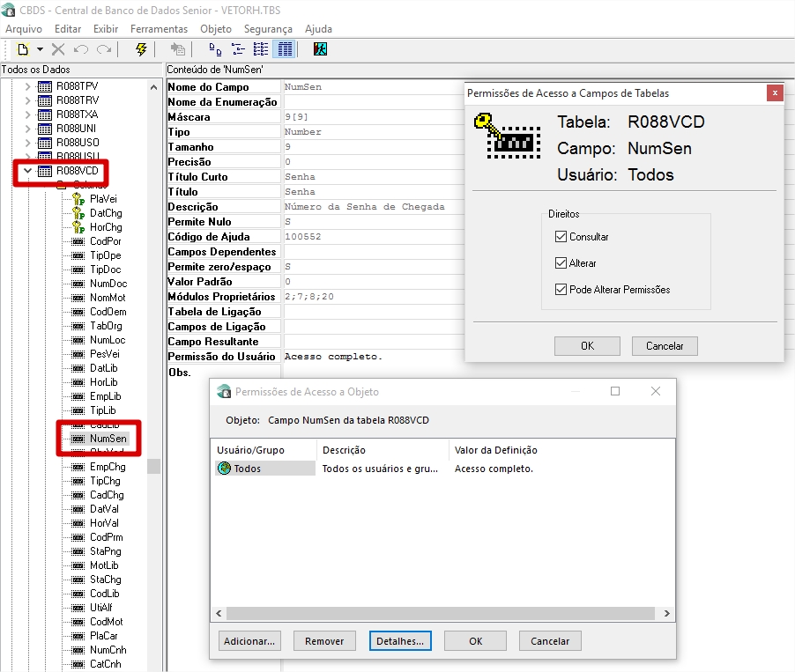Image resolution: width=795 pixels, height=672 pixels.
Task: Switch to large icons view
Action: click(x=215, y=49)
